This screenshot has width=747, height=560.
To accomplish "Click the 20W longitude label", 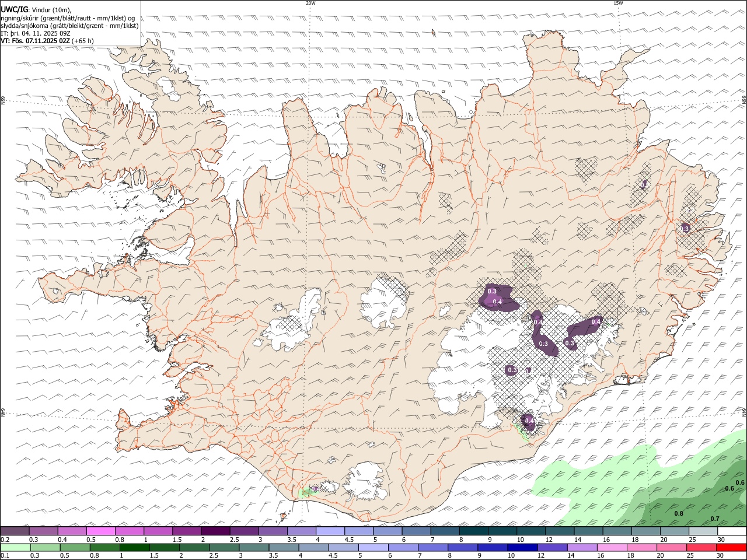I will 310,3.
